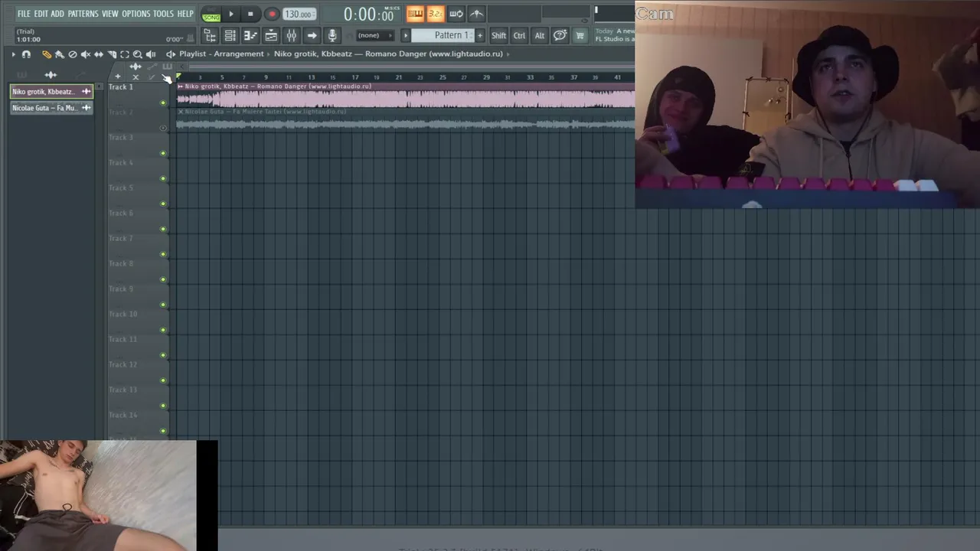Expand Playlist - Arrangement breadcrumb
Image resolution: width=980 pixels, height=551 pixels.
tap(221, 54)
